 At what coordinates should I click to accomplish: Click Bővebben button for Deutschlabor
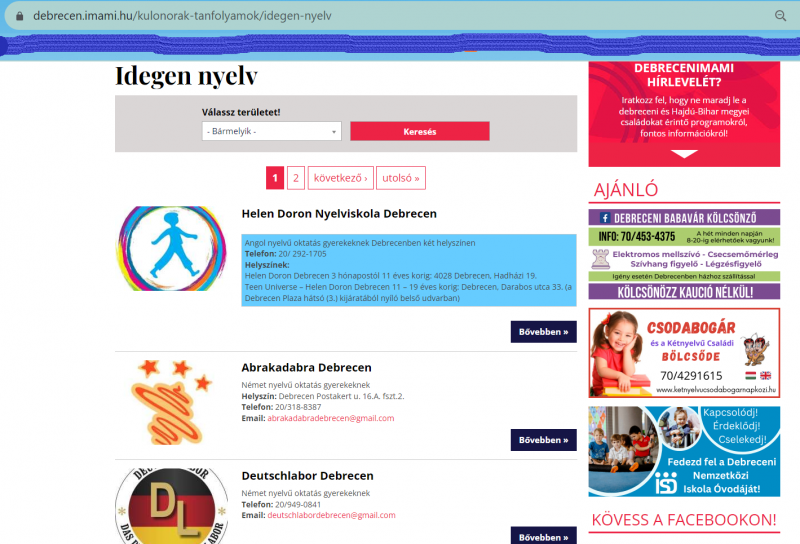pos(543,536)
